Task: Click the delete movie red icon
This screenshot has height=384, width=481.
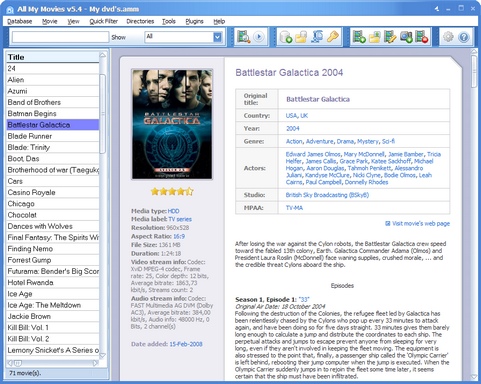Action: coord(422,37)
